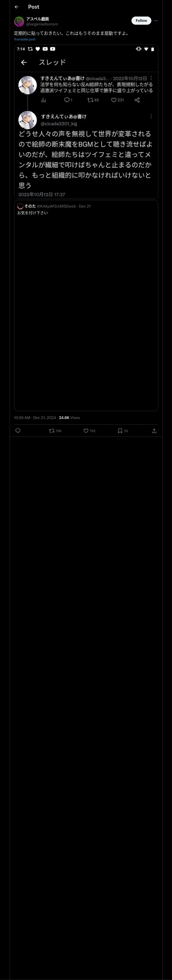Reply to the post via comment icon

(x=18, y=431)
